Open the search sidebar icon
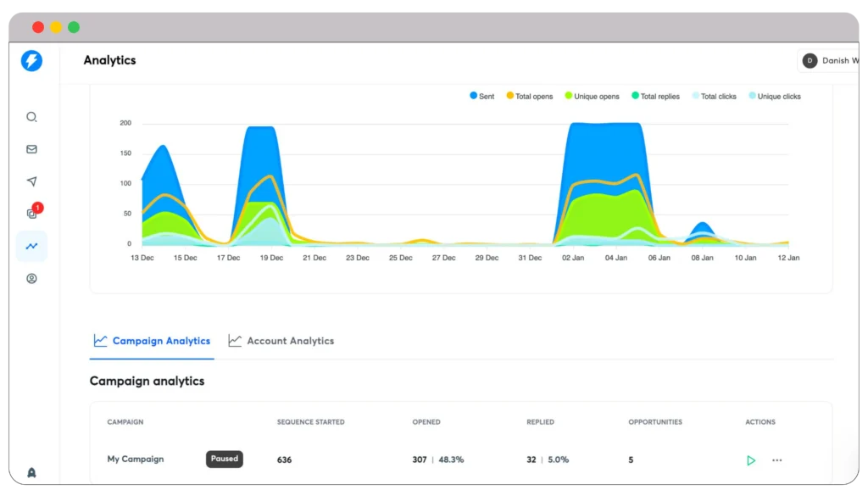This screenshot has width=868, height=490. (x=31, y=117)
